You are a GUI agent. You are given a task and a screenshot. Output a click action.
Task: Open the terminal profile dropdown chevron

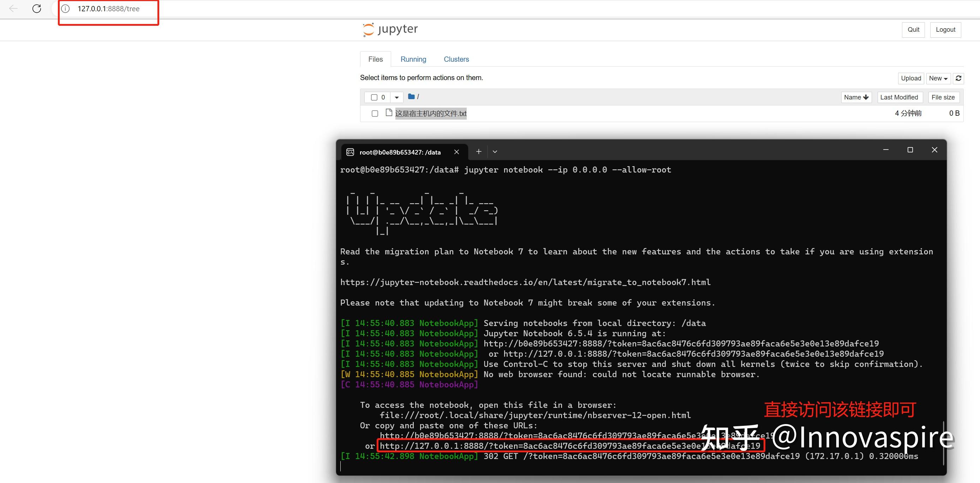pos(495,152)
